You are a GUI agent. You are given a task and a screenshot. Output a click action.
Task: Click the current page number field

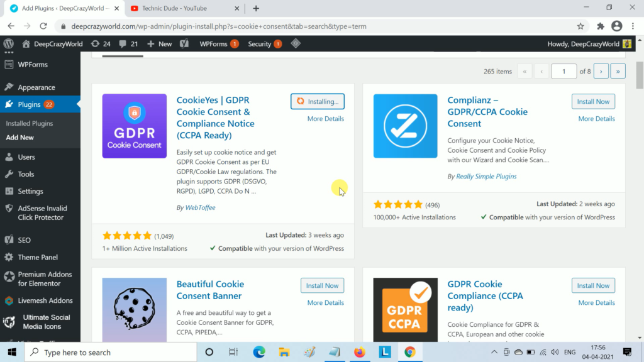click(x=563, y=71)
